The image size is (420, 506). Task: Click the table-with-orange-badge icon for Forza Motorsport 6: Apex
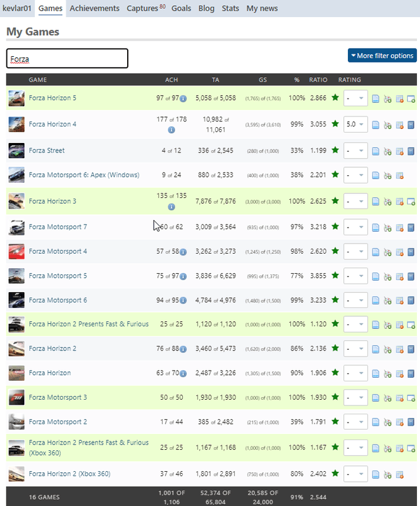coord(399,176)
